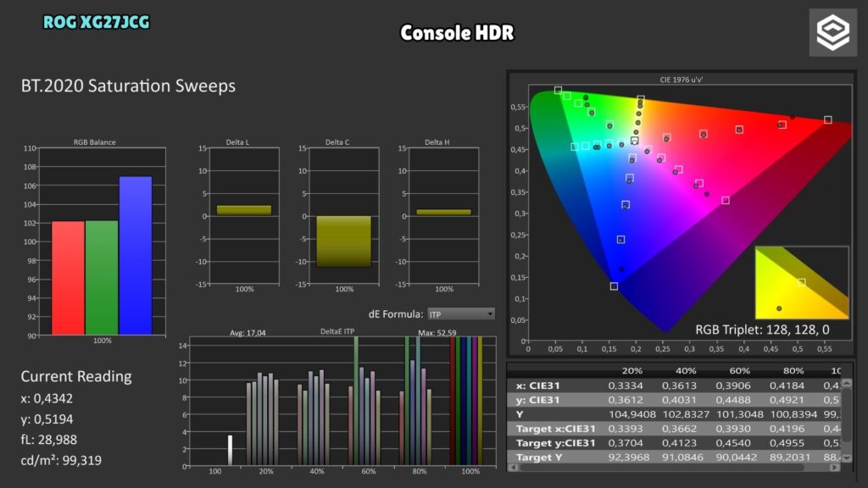The width and height of the screenshot is (868, 488).
Task: Select the 'y: CIE31' row header
Action: 537,400
